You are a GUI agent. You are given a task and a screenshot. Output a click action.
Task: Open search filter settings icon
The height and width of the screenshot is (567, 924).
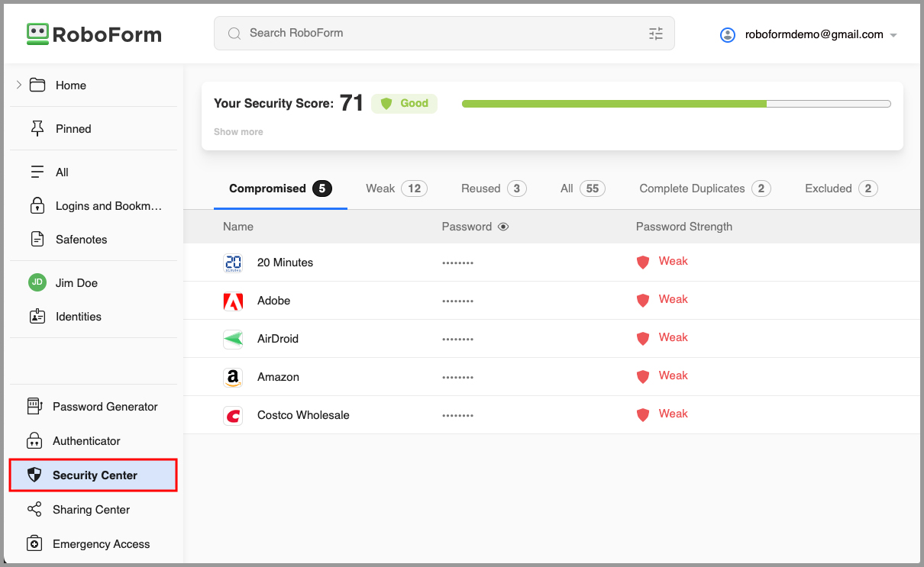[x=656, y=34]
